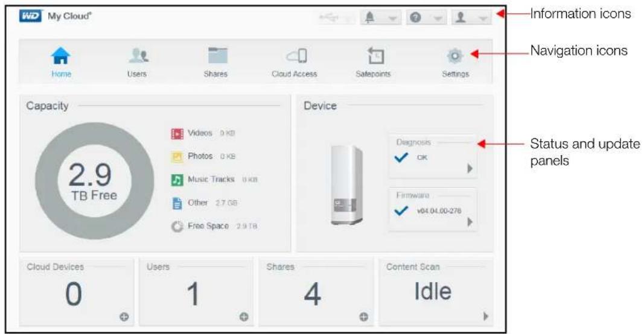Expand Content Scan panel arrow

click(486, 316)
